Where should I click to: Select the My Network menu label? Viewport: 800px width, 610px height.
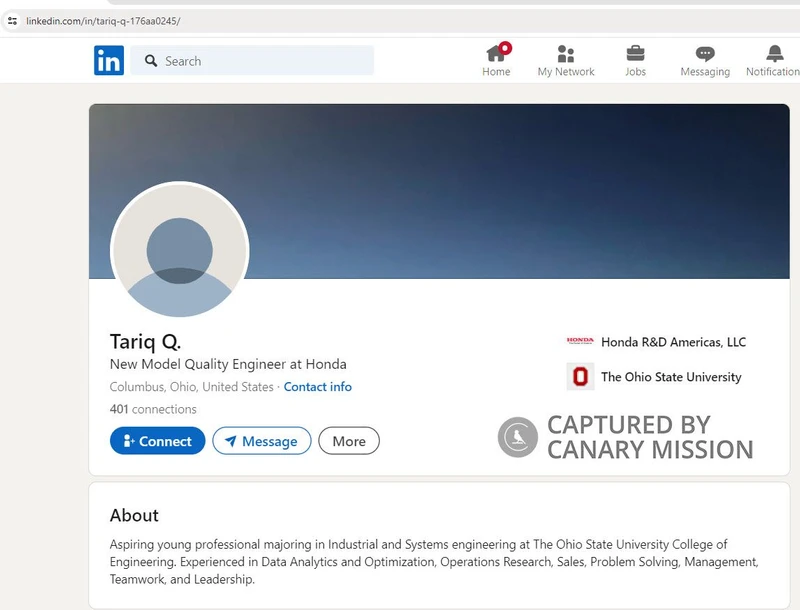566,72
